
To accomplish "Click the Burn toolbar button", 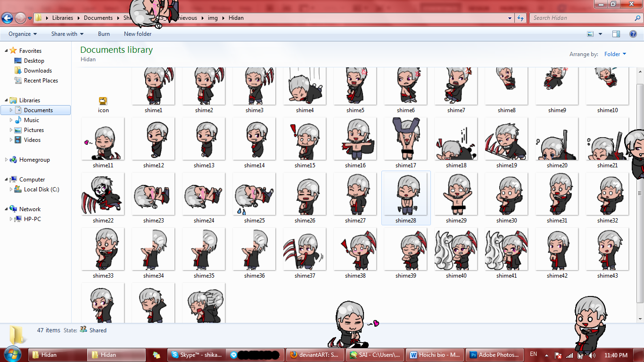I will pos(104,34).
